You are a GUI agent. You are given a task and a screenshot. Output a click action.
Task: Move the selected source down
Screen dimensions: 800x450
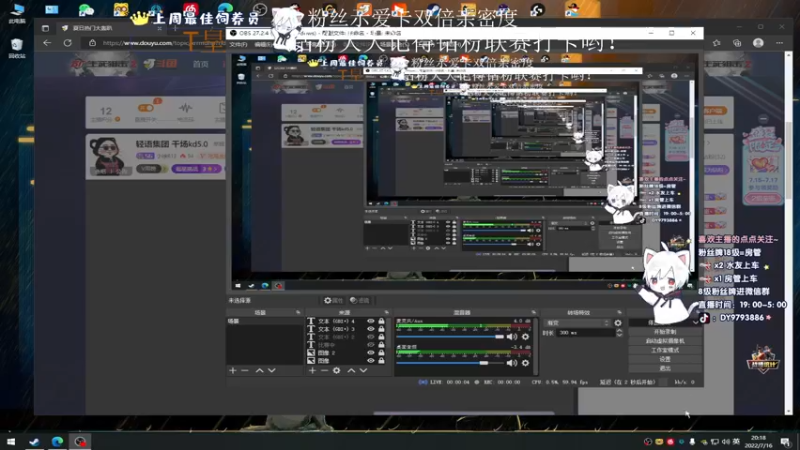363,370
